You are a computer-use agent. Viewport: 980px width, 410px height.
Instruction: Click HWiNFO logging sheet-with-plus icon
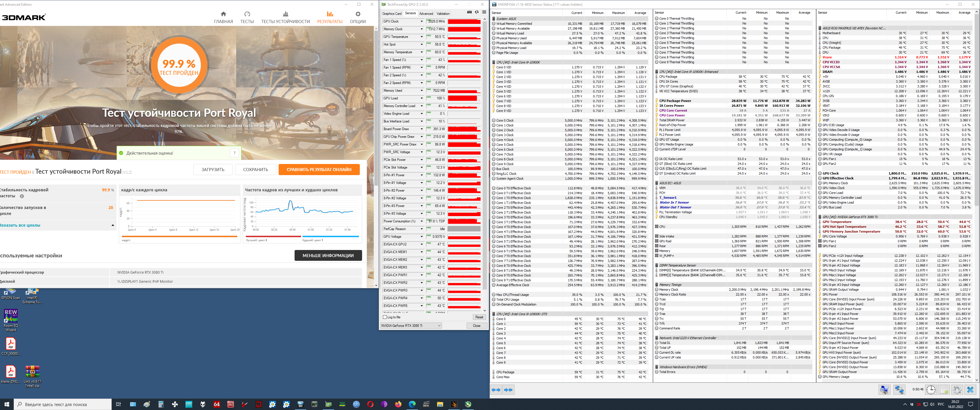[944, 390]
